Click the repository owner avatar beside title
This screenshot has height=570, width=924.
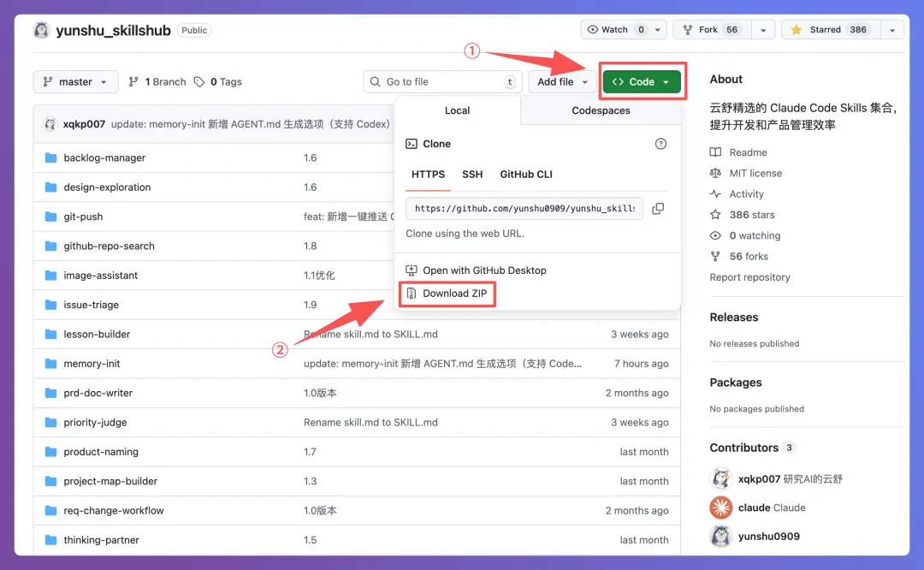coord(41,30)
